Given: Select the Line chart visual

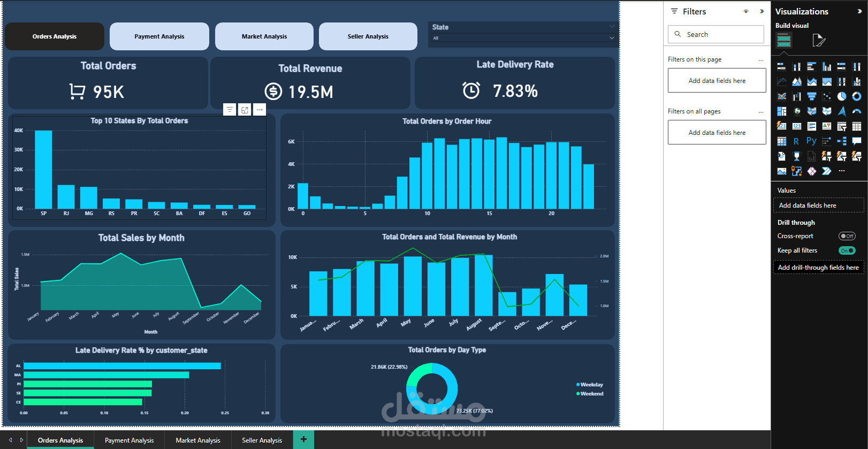Looking at the screenshot, I should tap(782, 81).
